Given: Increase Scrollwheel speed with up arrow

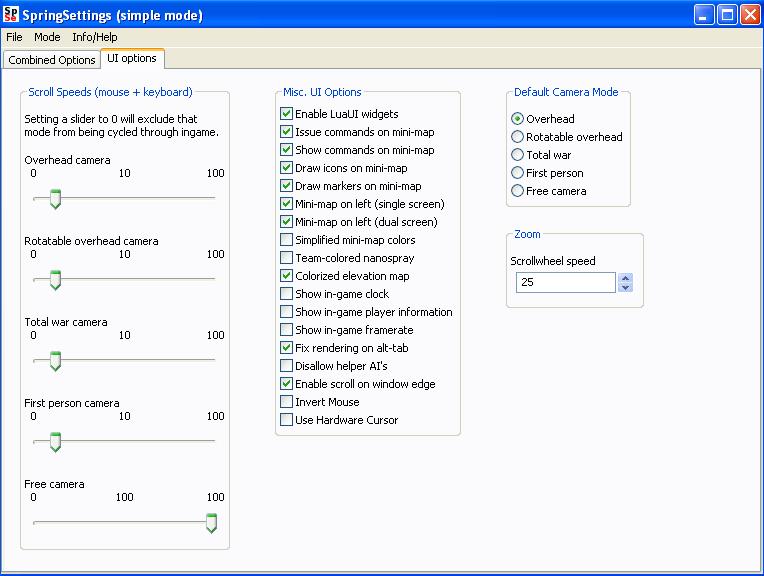Looking at the screenshot, I should [626, 278].
